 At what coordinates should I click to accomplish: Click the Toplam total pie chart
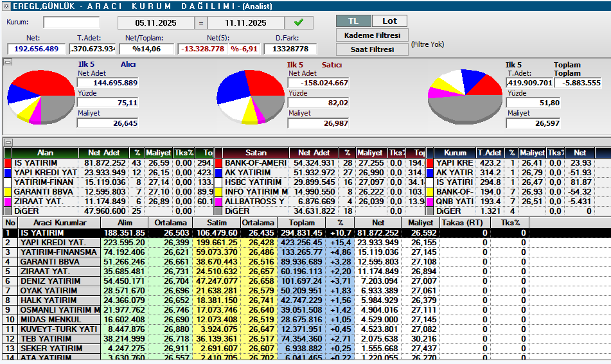465,96
